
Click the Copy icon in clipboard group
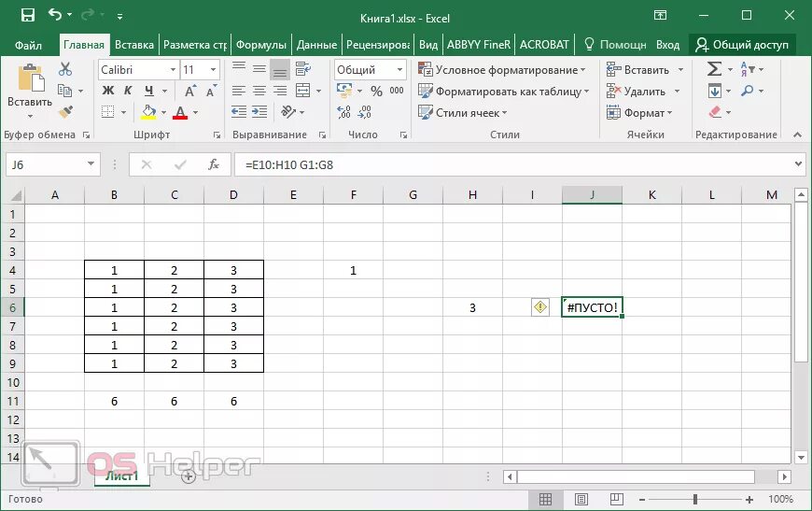pos(64,91)
